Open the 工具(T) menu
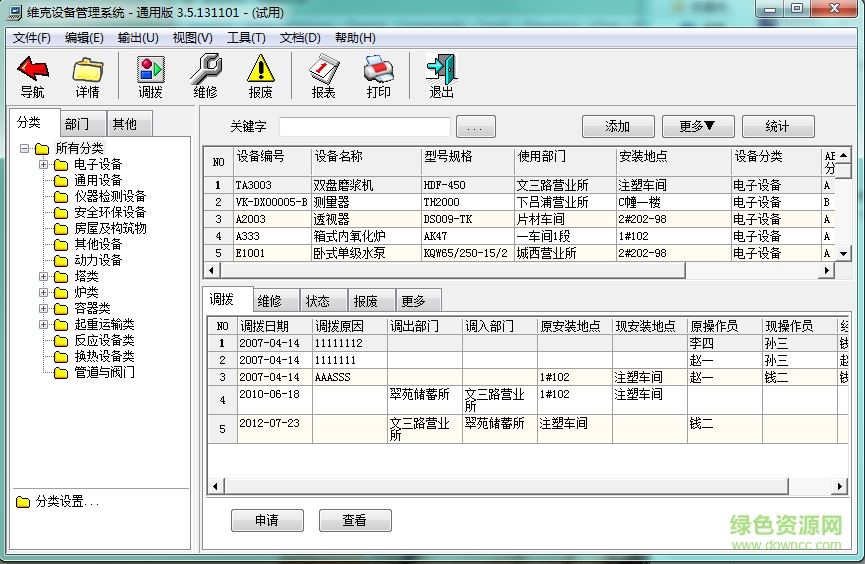This screenshot has width=865, height=564. click(246, 38)
